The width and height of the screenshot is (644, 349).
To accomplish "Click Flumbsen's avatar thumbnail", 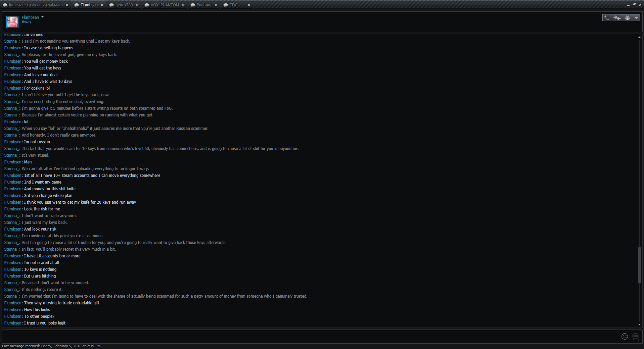I will [12, 22].
